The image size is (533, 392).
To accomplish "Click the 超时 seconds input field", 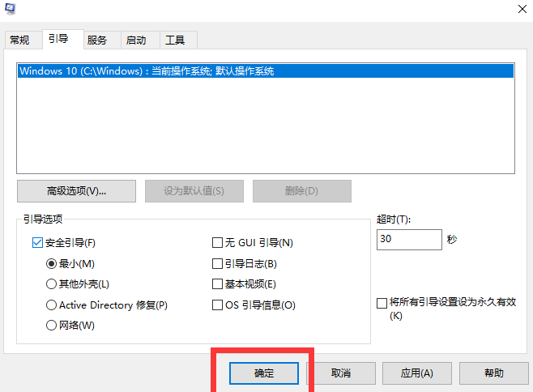I will (x=408, y=240).
